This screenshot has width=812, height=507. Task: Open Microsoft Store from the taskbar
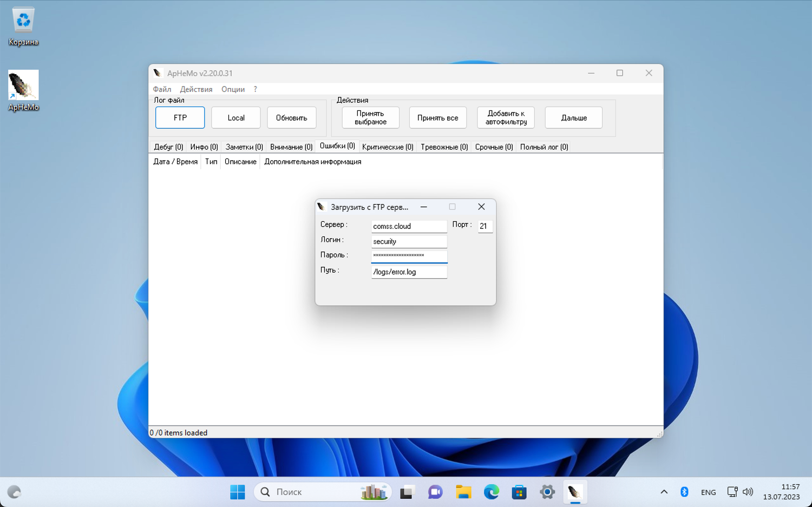519,492
